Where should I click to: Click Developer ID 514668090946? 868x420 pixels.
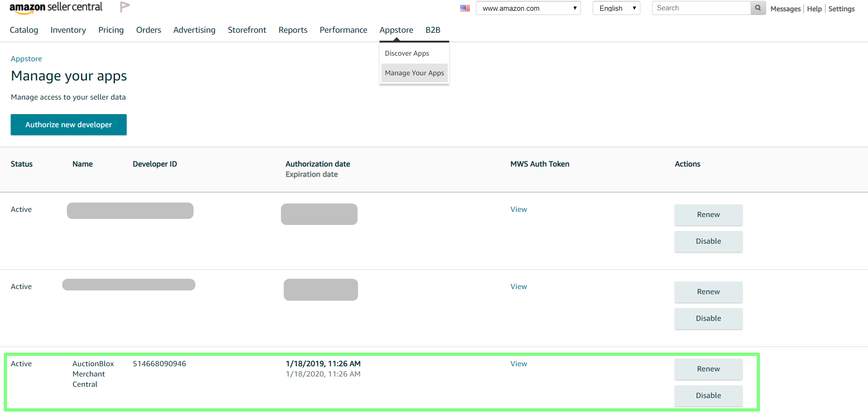click(x=159, y=364)
